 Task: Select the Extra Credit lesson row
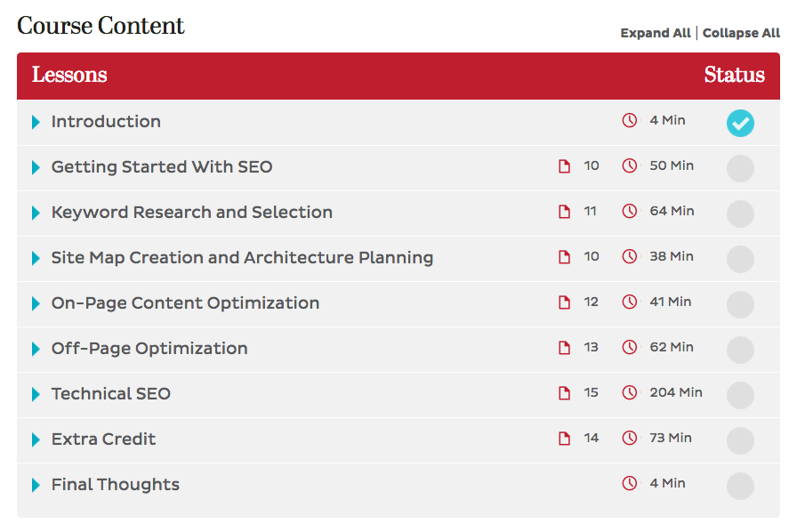pyautogui.click(x=104, y=439)
